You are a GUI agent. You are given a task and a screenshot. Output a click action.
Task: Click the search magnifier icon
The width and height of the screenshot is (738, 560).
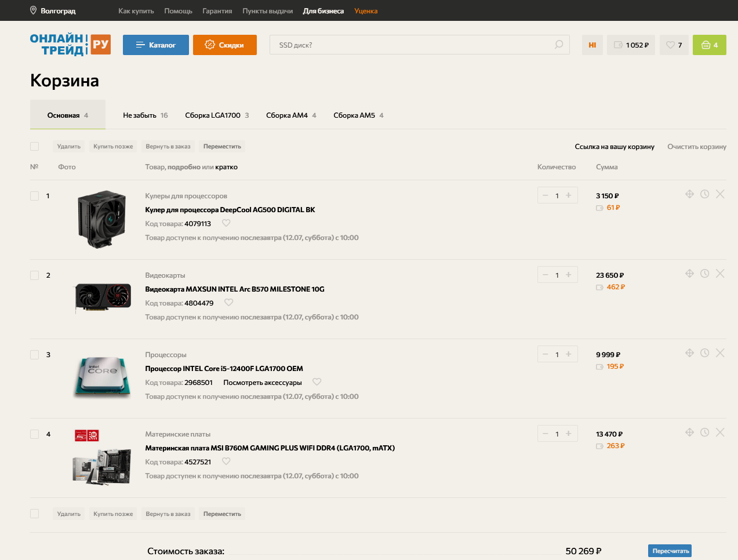558,45
